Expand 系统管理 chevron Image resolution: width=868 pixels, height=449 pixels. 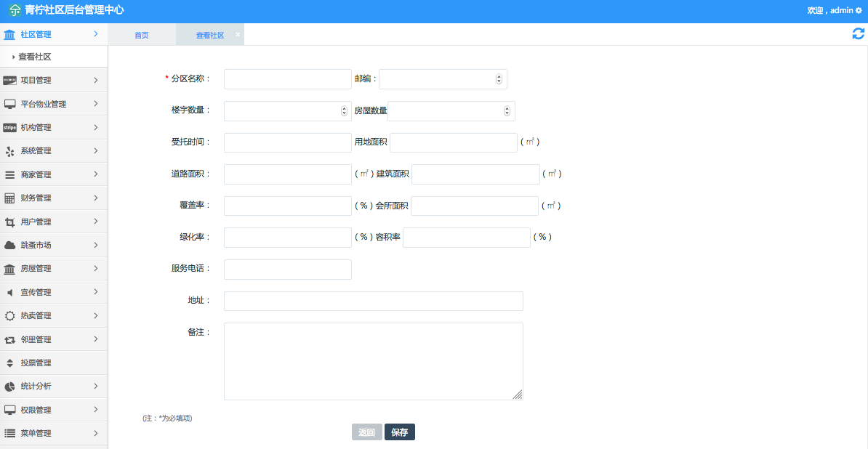point(96,150)
